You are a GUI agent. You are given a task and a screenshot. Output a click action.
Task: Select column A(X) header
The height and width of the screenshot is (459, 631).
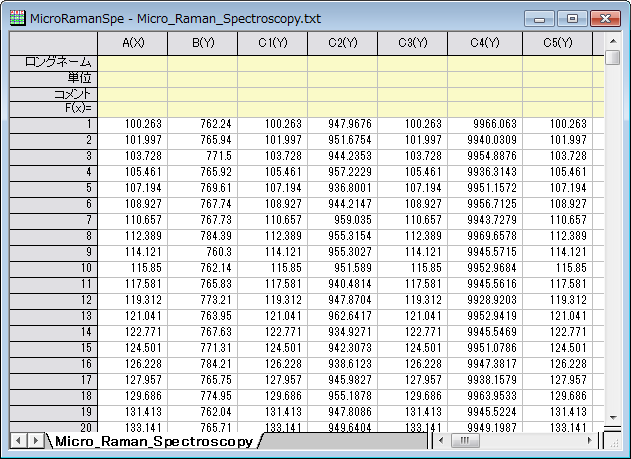(133, 43)
